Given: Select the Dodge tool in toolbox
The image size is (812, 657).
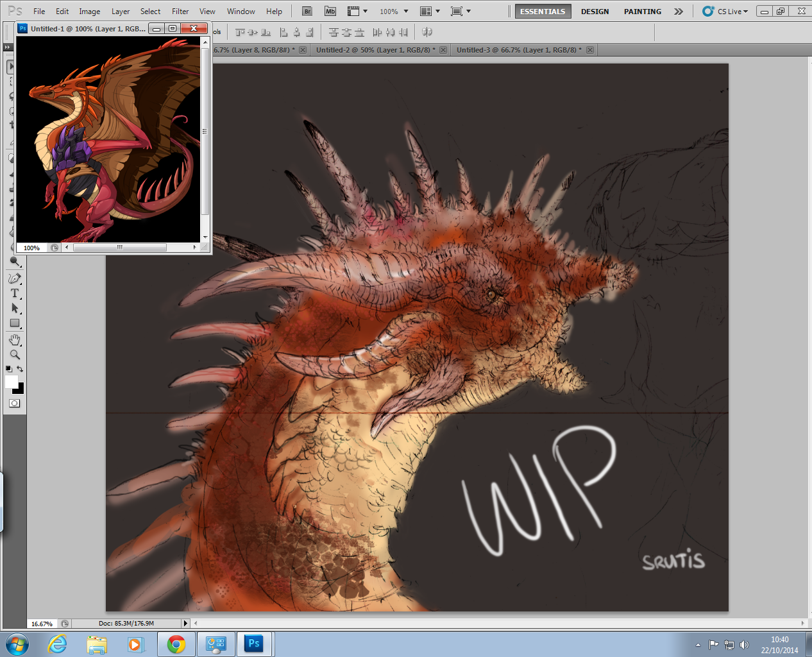Looking at the screenshot, I should (14, 262).
